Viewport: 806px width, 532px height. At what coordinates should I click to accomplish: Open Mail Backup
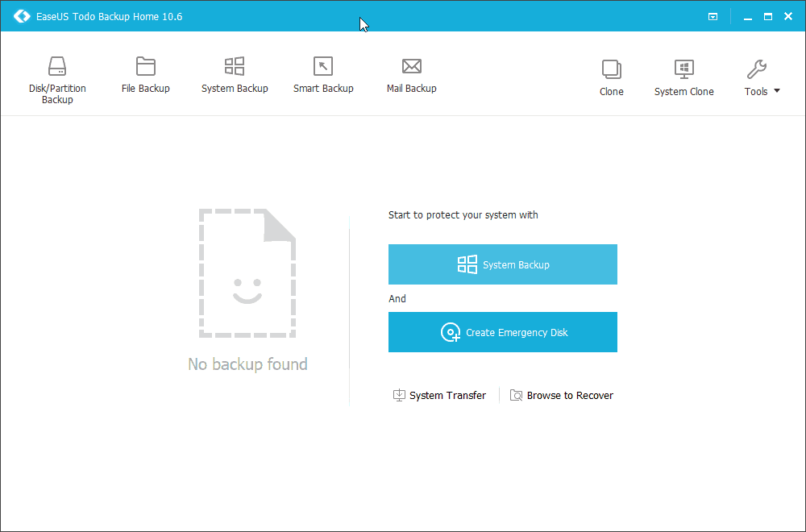pos(411,74)
